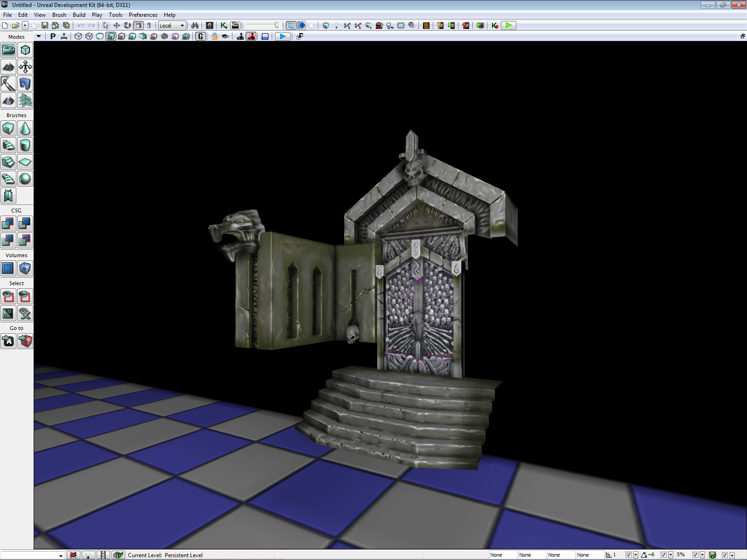Image resolution: width=747 pixels, height=560 pixels.
Task: Toggle rotation grid snapping checkbox
Action: coord(663,555)
